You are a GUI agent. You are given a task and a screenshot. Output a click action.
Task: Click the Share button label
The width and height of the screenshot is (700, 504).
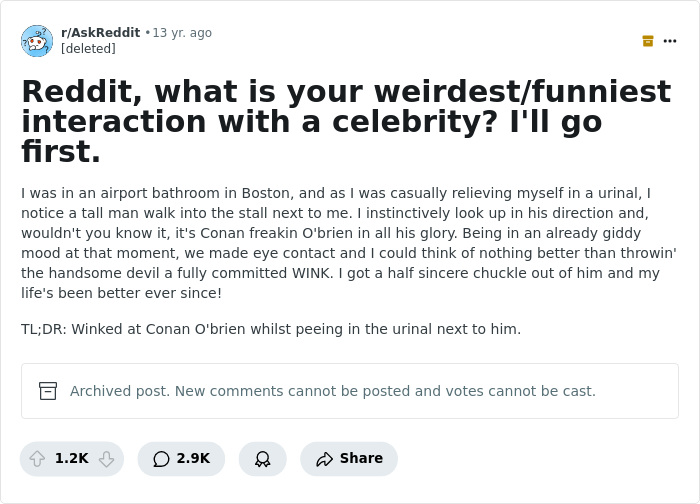click(x=361, y=459)
